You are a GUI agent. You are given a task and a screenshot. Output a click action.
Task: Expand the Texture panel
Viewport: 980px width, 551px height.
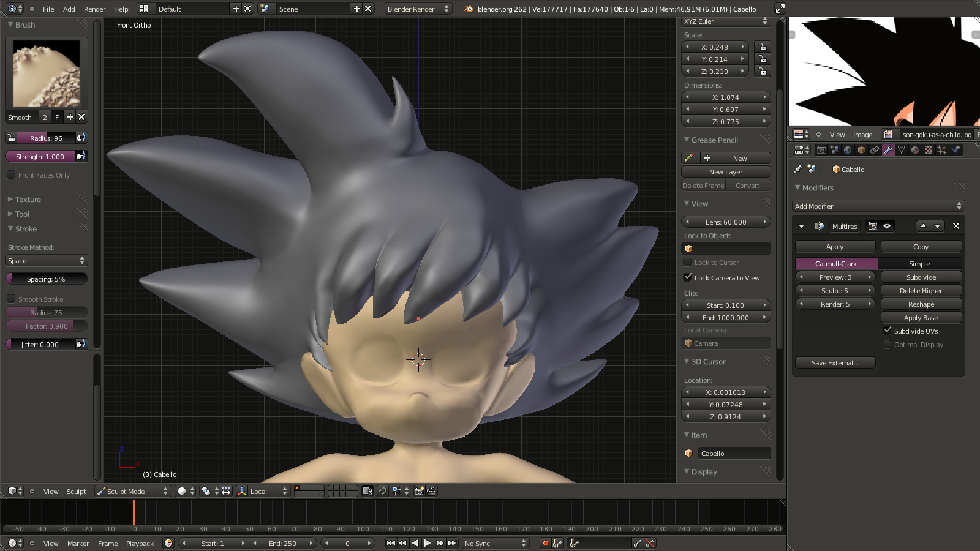(x=28, y=200)
